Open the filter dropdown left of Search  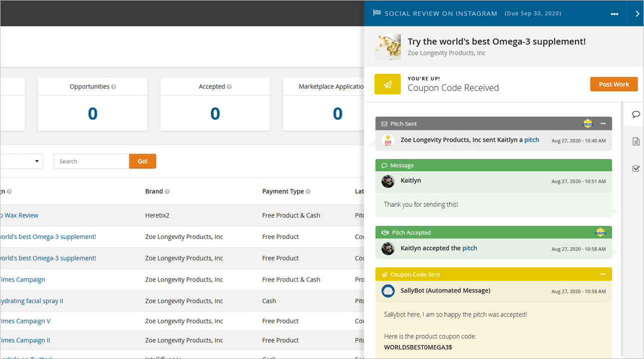click(21, 161)
